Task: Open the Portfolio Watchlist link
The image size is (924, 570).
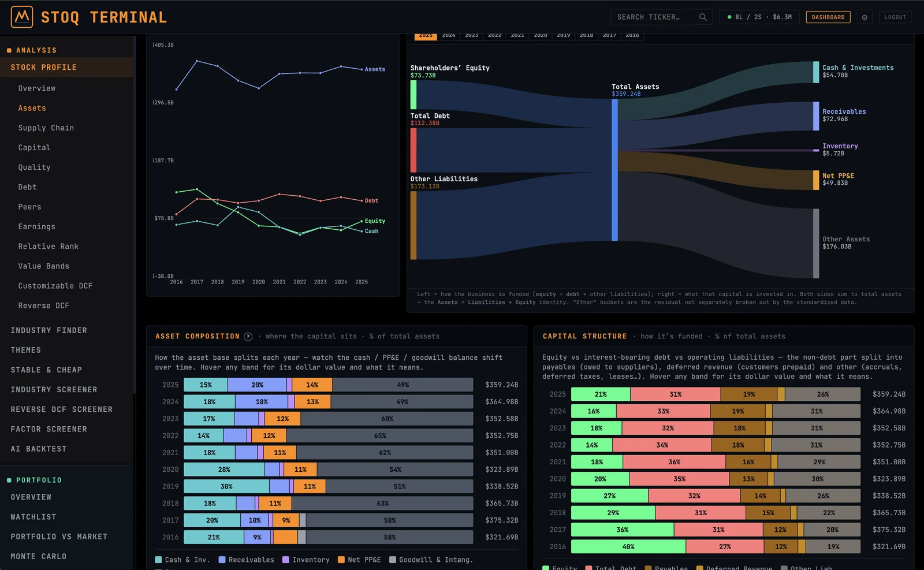Action: [33, 517]
